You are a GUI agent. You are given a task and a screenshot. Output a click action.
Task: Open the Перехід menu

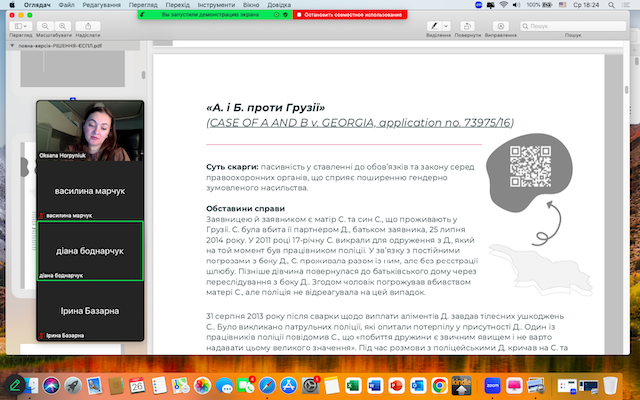coord(177,5)
